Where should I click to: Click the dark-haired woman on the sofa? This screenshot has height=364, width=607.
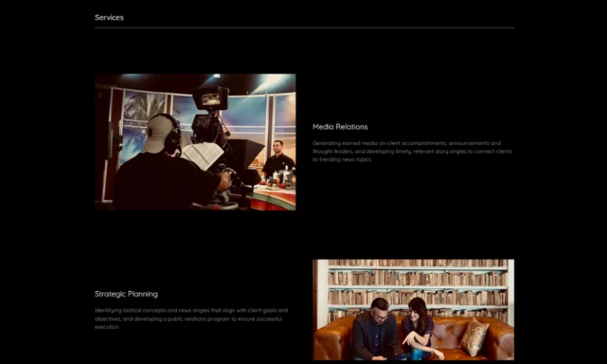418,326
